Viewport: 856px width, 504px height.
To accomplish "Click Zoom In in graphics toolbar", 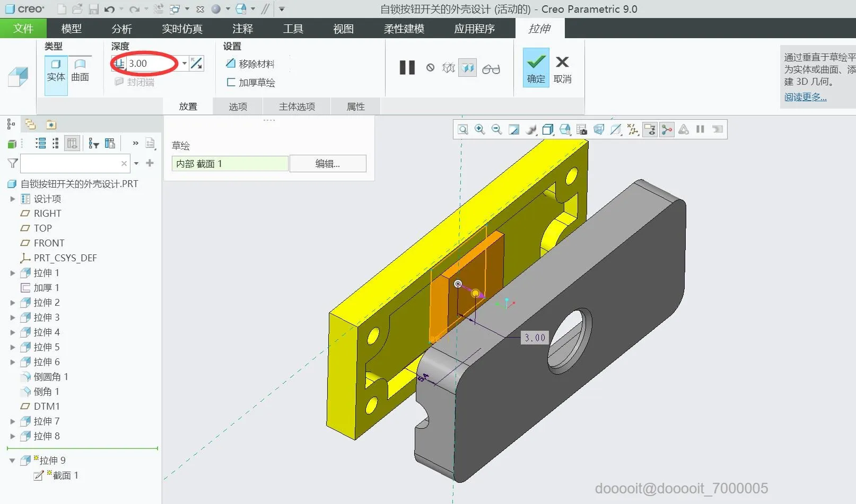I will [480, 130].
